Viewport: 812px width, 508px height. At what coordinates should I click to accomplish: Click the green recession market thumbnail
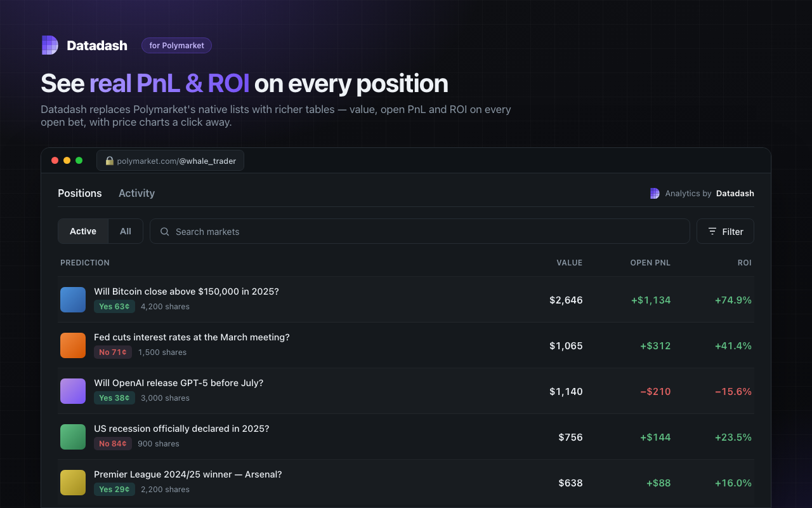(73, 437)
